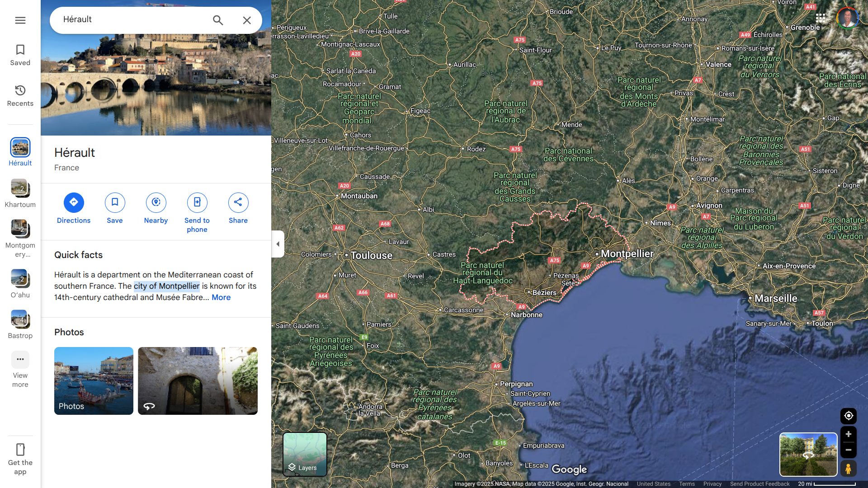Image resolution: width=868 pixels, height=488 pixels.
Task: Expand Quick facts with More link
Action: pyautogui.click(x=221, y=297)
